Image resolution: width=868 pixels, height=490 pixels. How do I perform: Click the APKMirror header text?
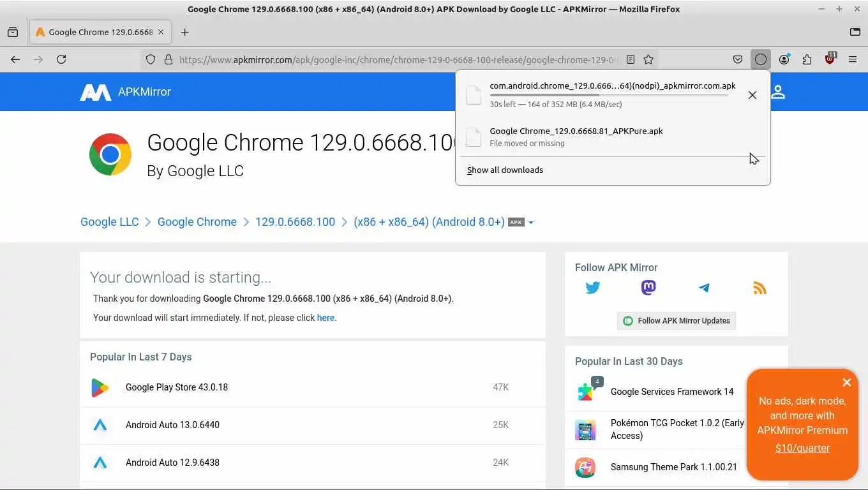[x=144, y=92]
